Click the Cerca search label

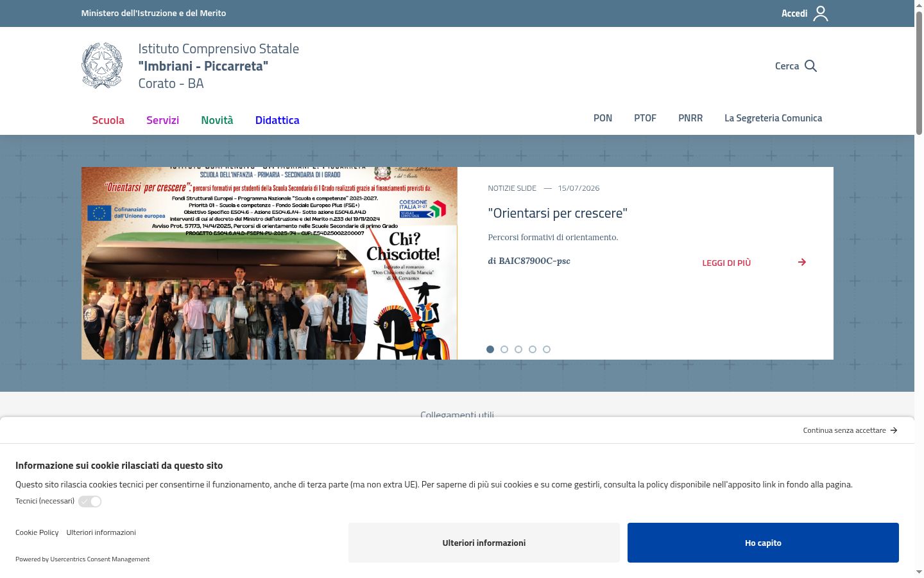coord(787,66)
